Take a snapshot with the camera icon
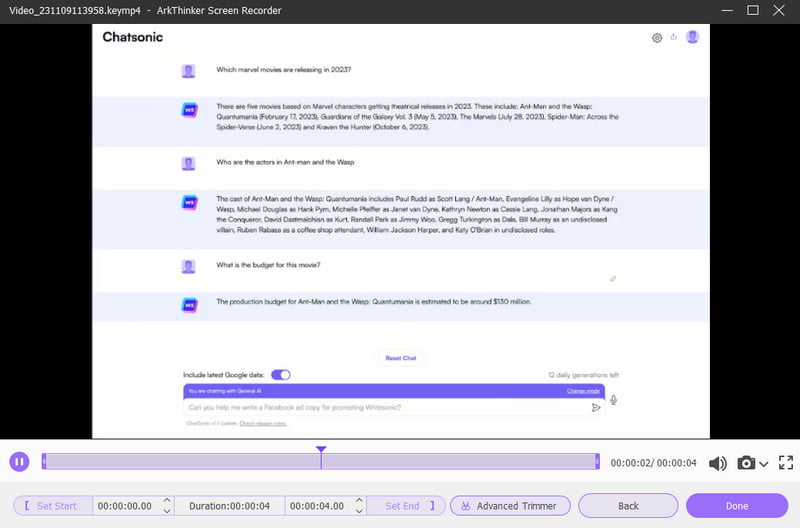The image size is (800, 528). coord(746,463)
